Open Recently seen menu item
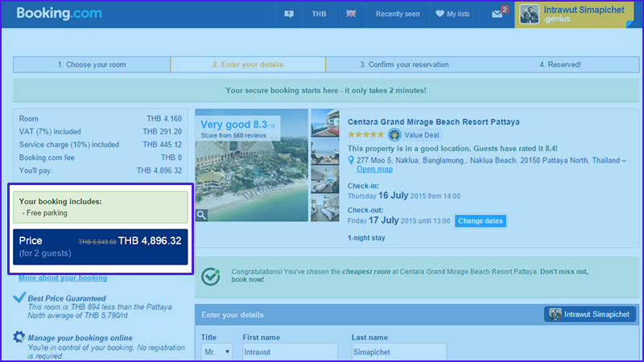The width and height of the screenshot is (644, 362). click(x=398, y=14)
